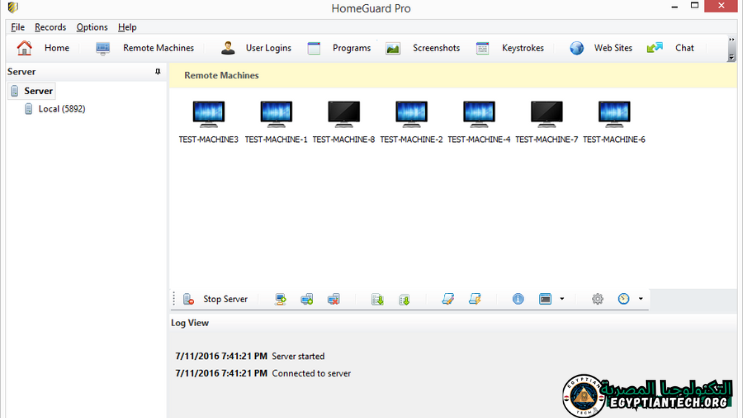Open the Web Sites report
743x418 pixels.
tap(601, 48)
